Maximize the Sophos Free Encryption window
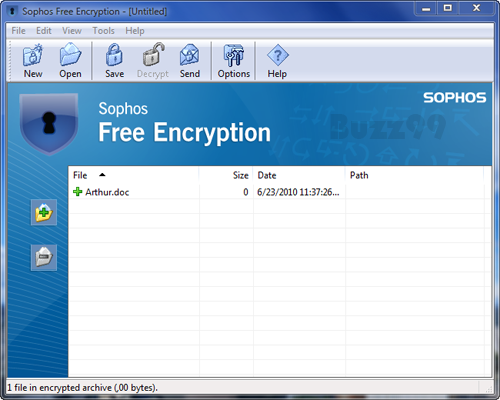 coord(448,9)
